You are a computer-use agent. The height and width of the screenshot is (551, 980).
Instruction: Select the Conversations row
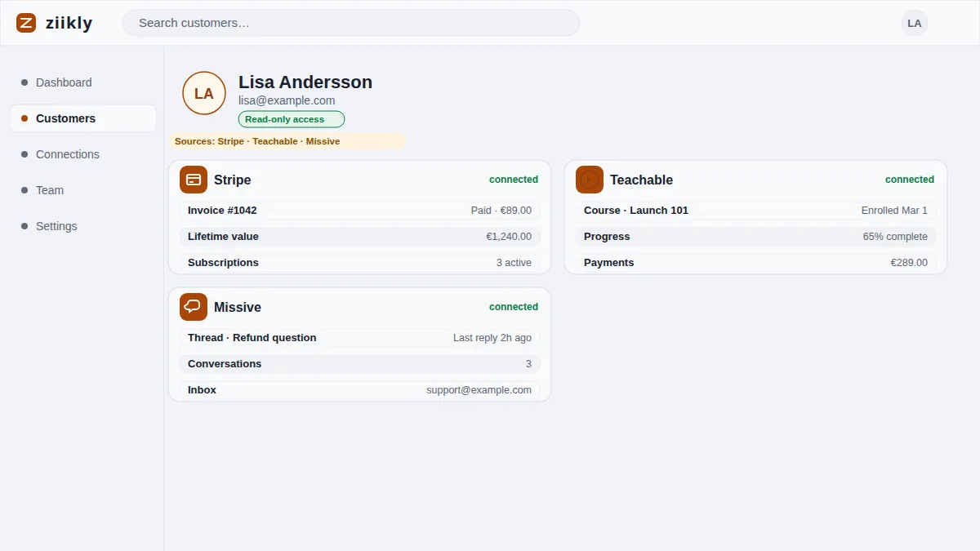[x=359, y=364]
